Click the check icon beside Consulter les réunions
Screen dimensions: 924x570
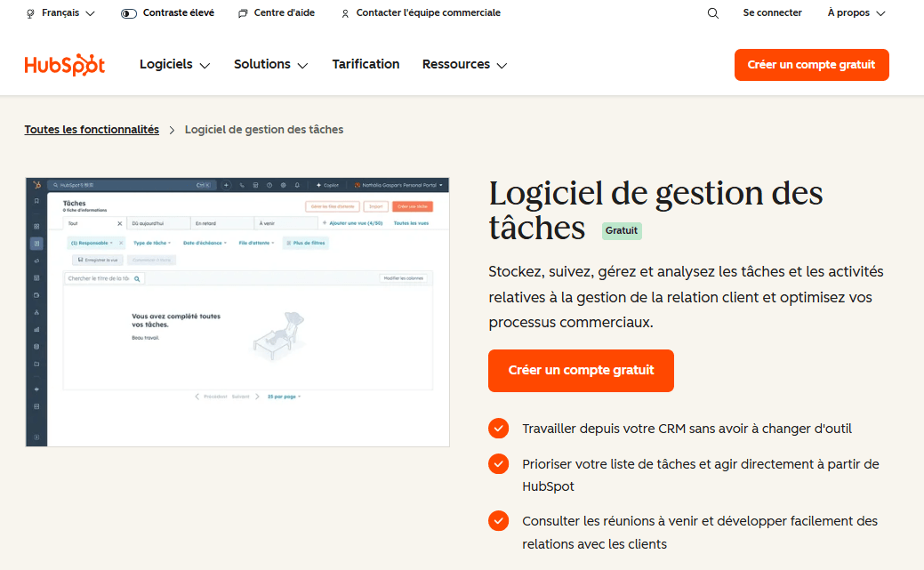499,520
